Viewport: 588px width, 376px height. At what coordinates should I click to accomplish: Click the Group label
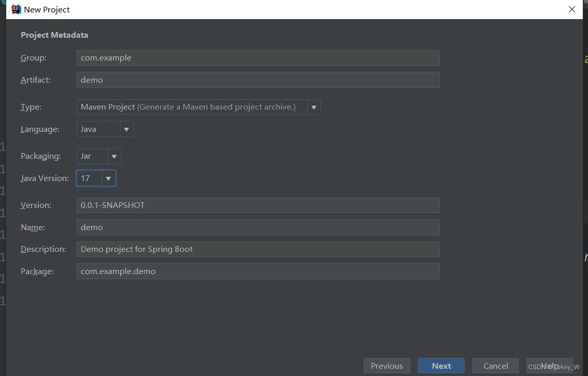click(34, 58)
